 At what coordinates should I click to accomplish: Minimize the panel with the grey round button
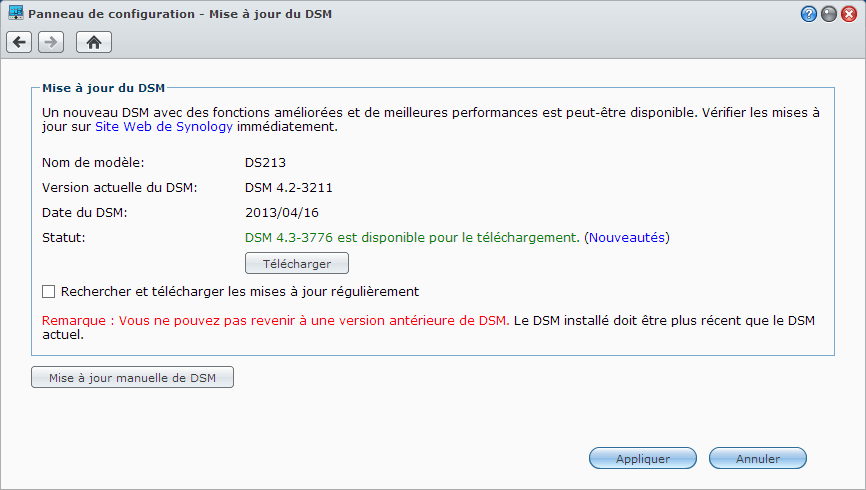pyautogui.click(x=828, y=14)
